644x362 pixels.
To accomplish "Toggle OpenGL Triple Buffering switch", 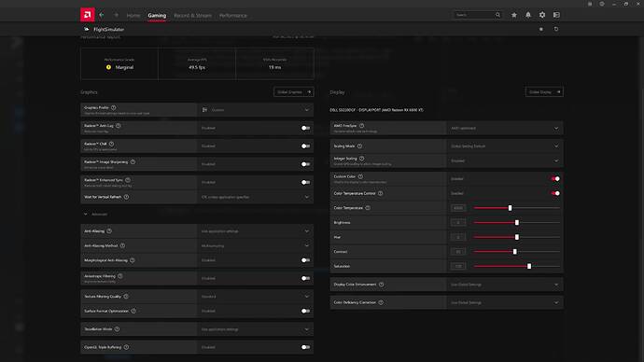I will 305,347.
